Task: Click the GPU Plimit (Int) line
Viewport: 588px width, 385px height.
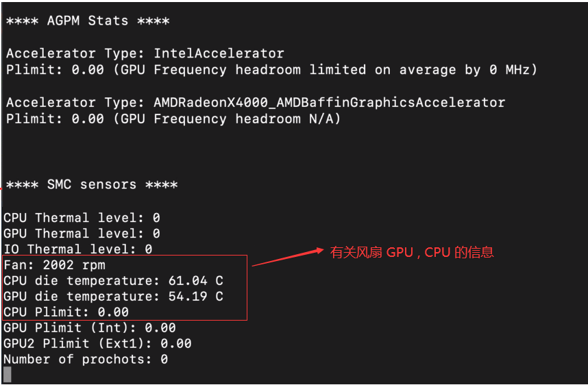Action: (x=90, y=327)
